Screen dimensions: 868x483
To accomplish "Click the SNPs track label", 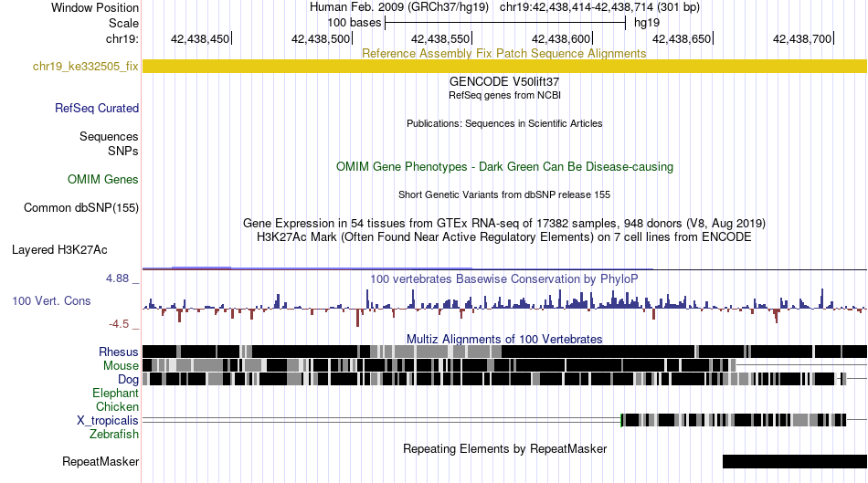I will pos(123,151).
